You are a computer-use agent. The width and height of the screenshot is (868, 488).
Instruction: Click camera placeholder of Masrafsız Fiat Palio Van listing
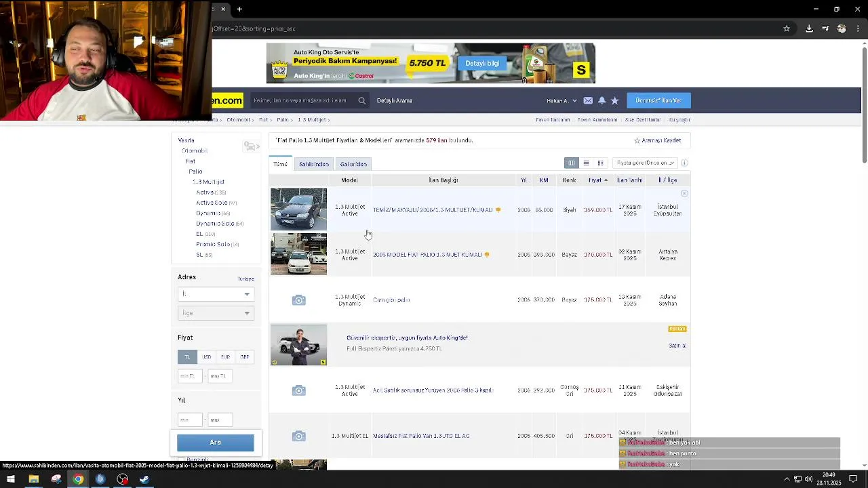(298, 436)
